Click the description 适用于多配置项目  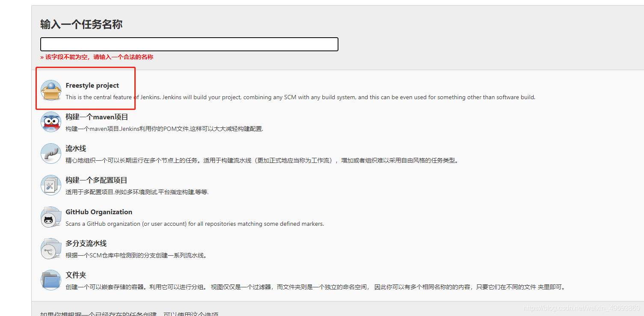pyautogui.click(x=137, y=192)
